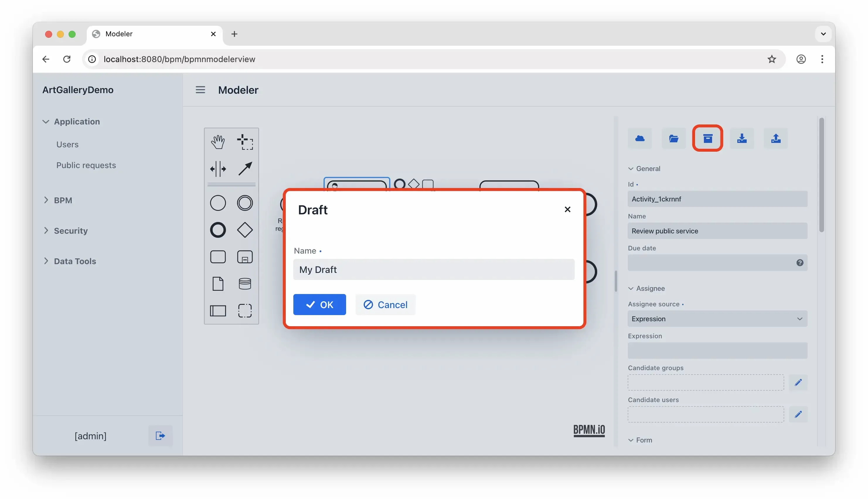
Task: Choose the Space tool in palette
Action: (x=218, y=169)
